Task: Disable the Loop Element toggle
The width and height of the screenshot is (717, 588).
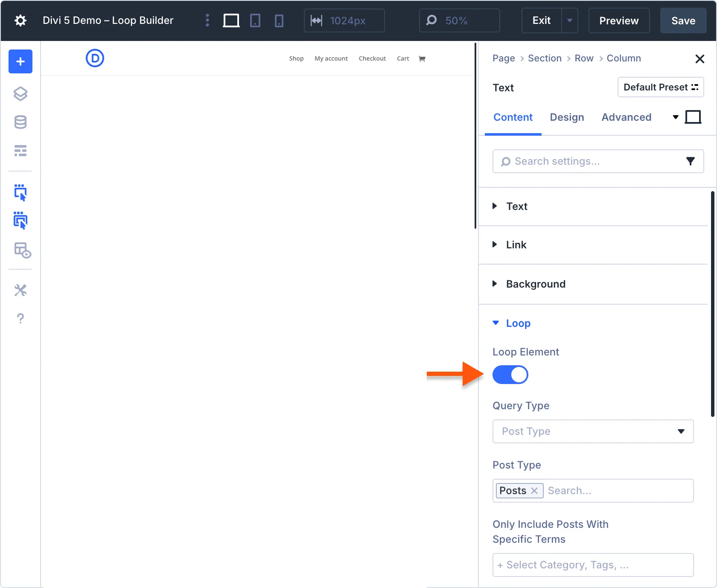Action: click(510, 375)
